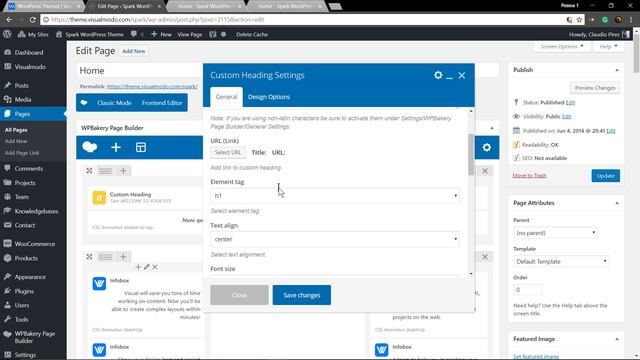Open WPBakery templates layout icon
The width and height of the screenshot is (640, 360).
click(x=141, y=147)
